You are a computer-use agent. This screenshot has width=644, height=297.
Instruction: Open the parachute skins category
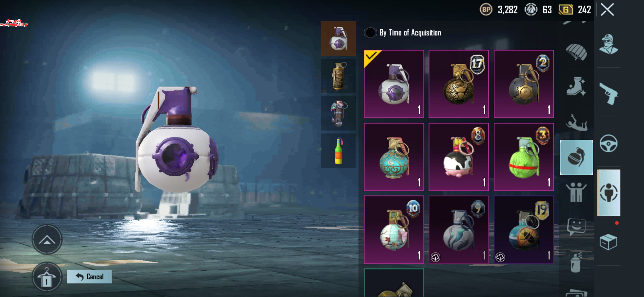576,52
